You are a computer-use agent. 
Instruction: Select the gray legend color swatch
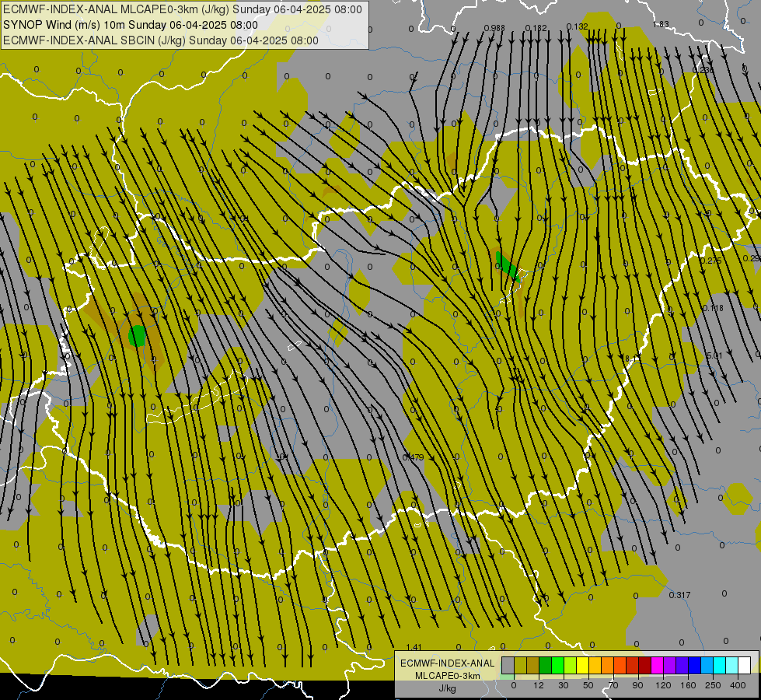pos(508,665)
